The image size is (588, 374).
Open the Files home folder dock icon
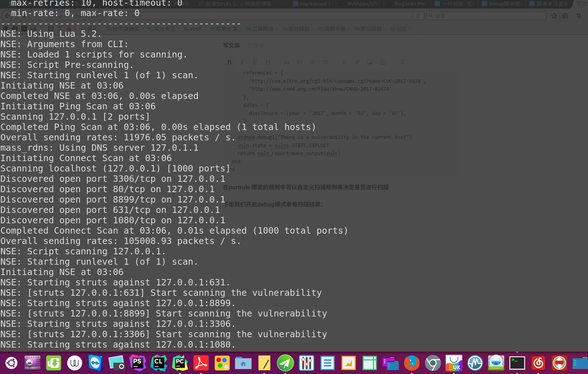[243, 363]
